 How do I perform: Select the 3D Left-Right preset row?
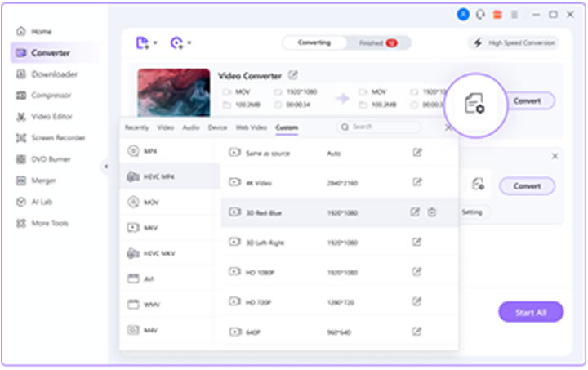[x=340, y=242]
